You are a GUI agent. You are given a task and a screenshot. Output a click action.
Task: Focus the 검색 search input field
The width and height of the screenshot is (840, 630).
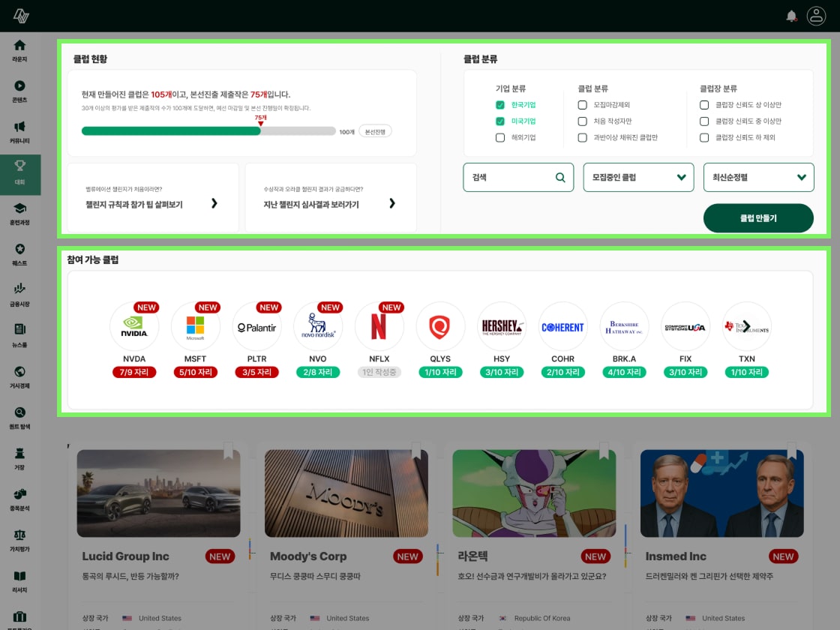(518, 177)
